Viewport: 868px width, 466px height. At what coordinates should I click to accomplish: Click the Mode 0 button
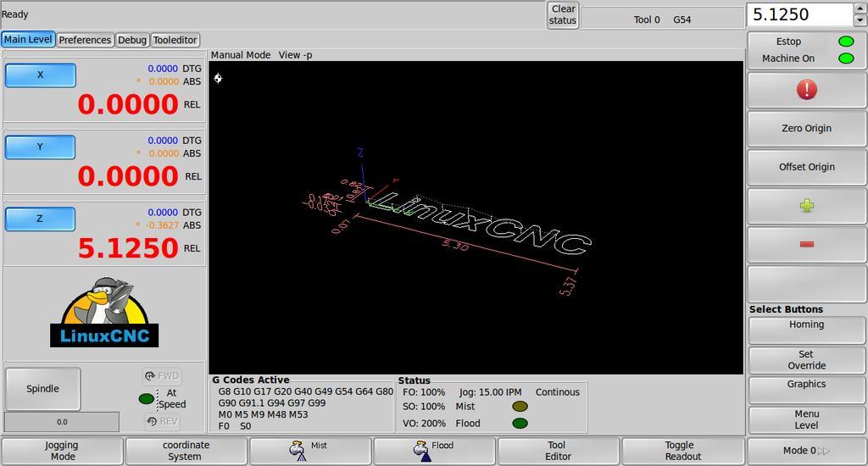tap(807, 451)
